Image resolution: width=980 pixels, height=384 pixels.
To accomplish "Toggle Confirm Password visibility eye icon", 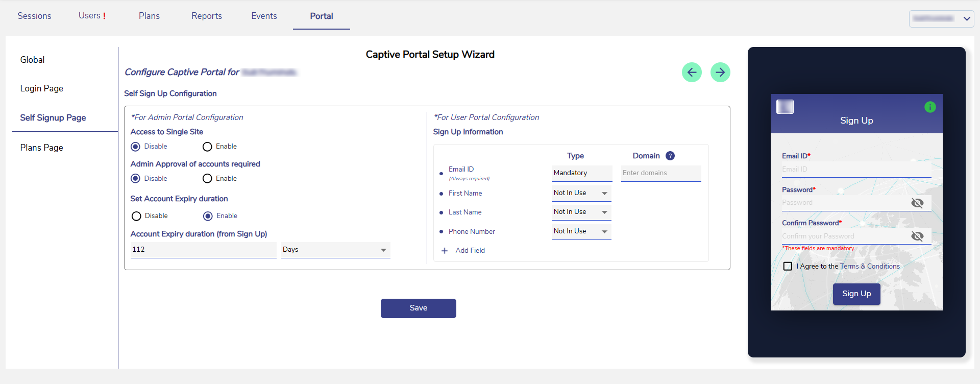I will 917,236.
